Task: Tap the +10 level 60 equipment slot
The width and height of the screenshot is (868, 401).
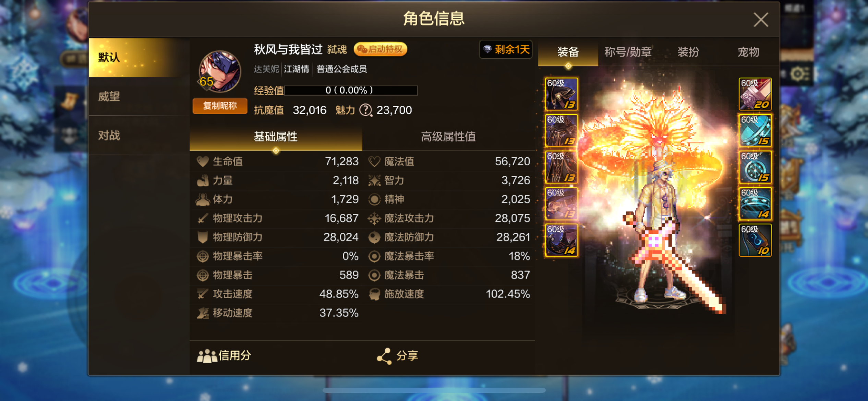Action: (x=755, y=240)
